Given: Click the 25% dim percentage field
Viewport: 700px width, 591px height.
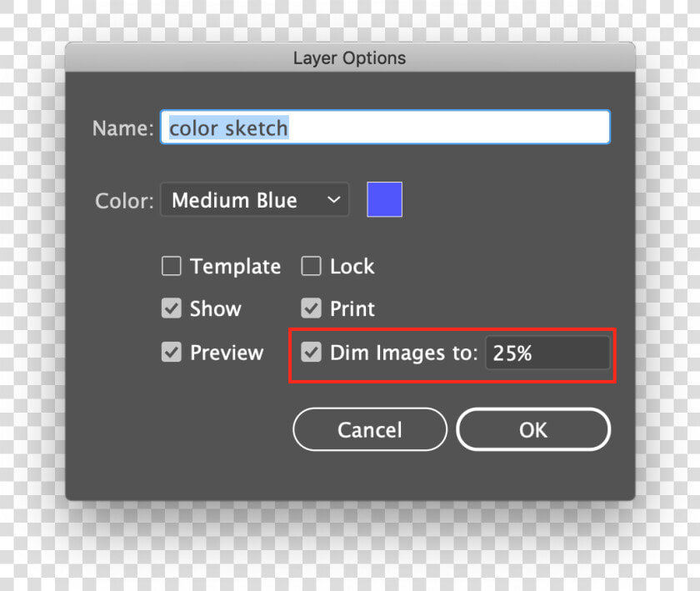Looking at the screenshot, I should (547, 353).
